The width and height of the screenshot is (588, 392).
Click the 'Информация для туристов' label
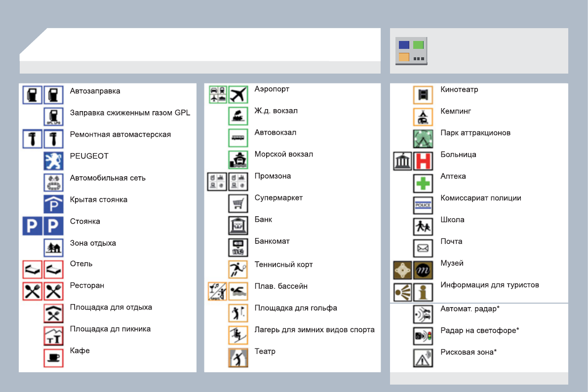[x=490, y=285]
